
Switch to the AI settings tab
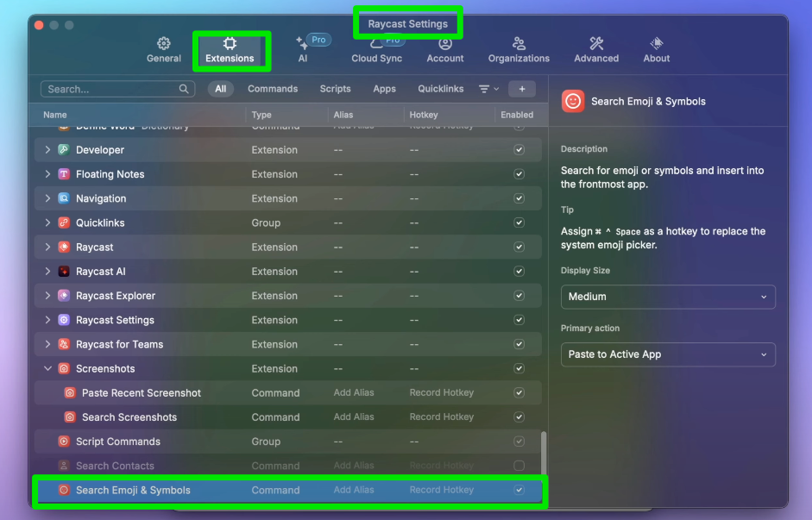(x=303, y=50)
